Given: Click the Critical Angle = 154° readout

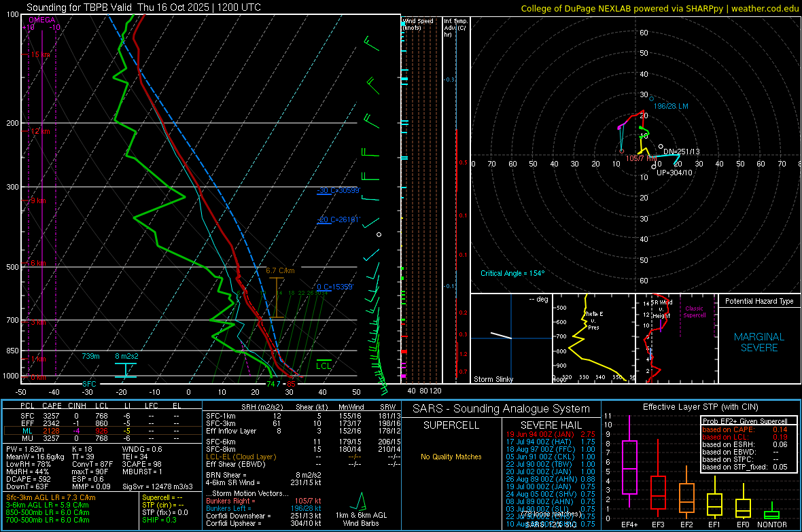Looking at the screenshot, I should pos(512,273).
